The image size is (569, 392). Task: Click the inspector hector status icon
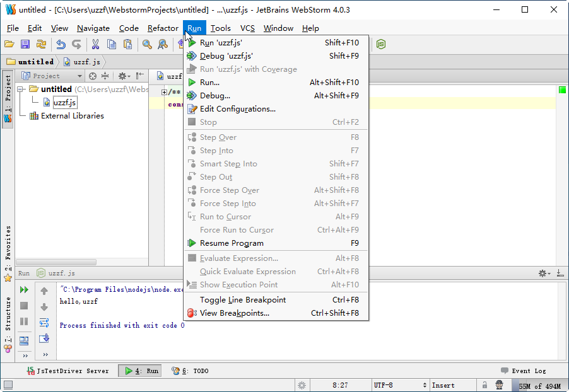(500, 385)
